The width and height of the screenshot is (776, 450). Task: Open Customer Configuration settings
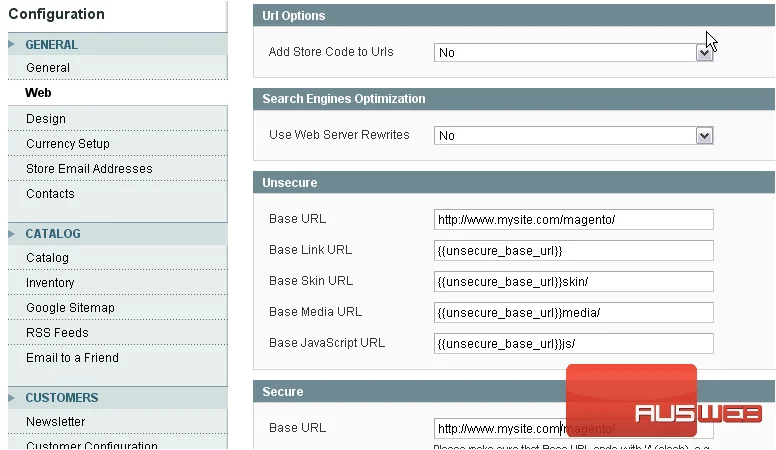[92, 445]
